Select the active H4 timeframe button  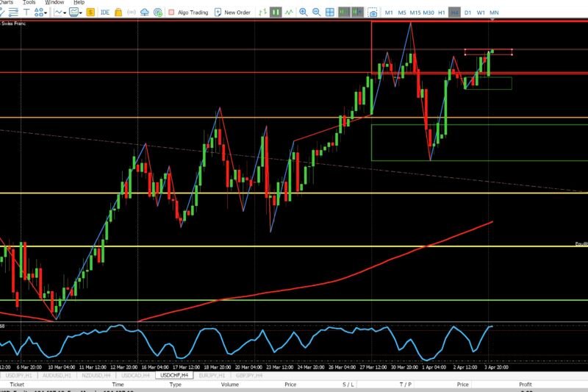click(x=454, y=13)
